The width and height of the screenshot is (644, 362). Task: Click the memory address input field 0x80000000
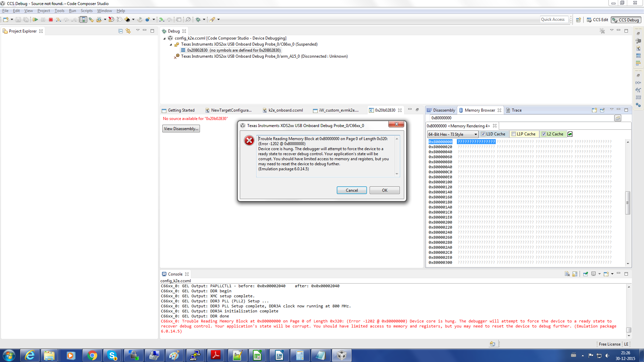coord(522,118)
